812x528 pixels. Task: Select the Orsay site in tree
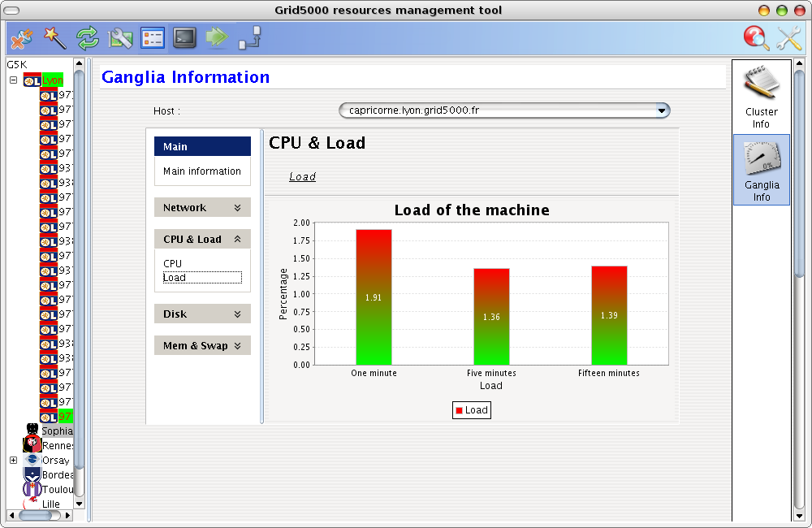(55, 460)
